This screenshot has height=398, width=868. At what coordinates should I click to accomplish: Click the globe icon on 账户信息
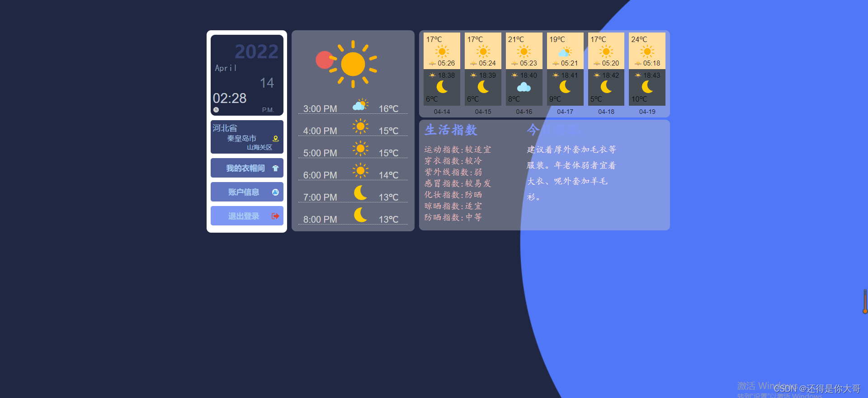275,192
